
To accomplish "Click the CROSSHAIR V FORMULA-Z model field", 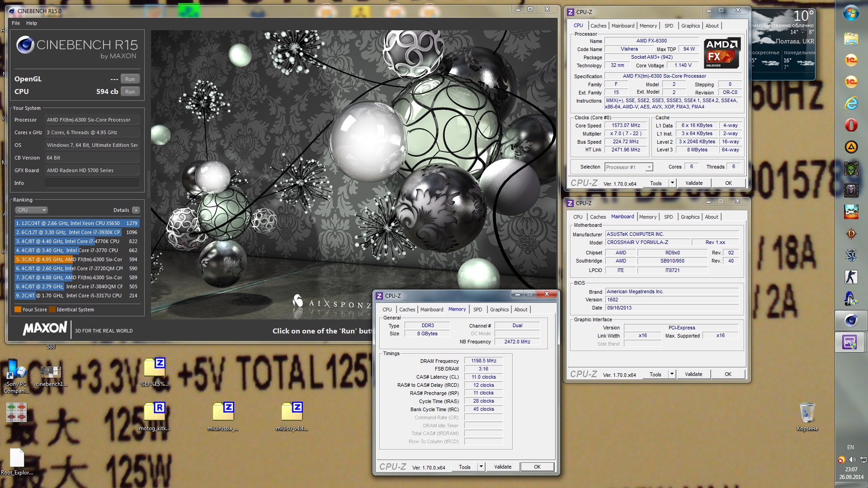I will tap(647, 242).
